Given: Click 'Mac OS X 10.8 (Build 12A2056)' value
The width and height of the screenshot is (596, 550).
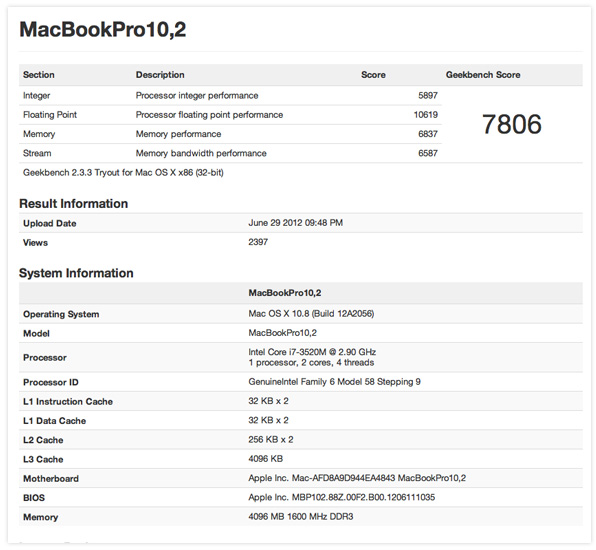Looking at the screenshot, I should point(311,314).
